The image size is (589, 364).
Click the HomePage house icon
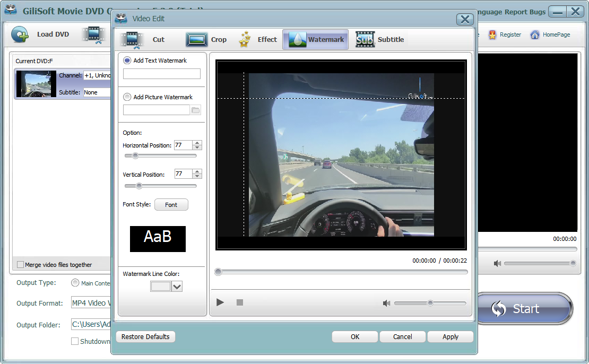pos(534,34)
